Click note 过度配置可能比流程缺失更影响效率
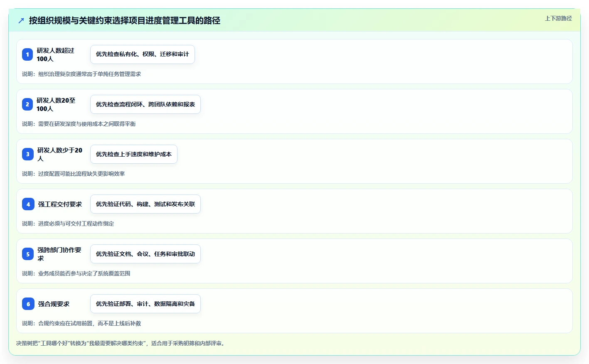Viewport: 589px width, 364px height. [74, 174]
